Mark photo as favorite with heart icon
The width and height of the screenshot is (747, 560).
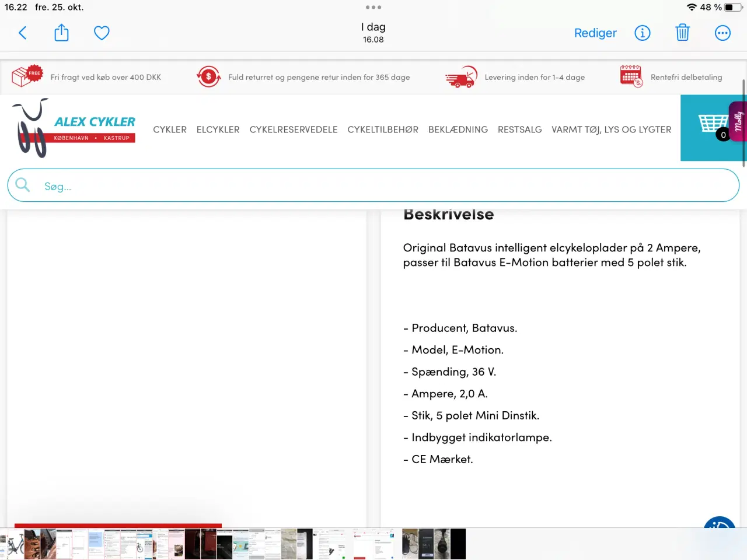click(x=102, y=33)
